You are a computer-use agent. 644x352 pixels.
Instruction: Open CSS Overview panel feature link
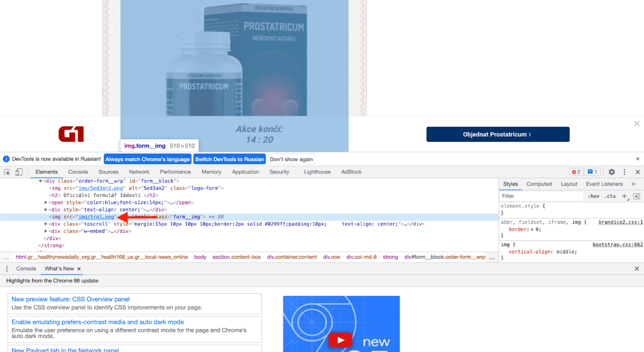pyautogui.click(x=70, y=299)
